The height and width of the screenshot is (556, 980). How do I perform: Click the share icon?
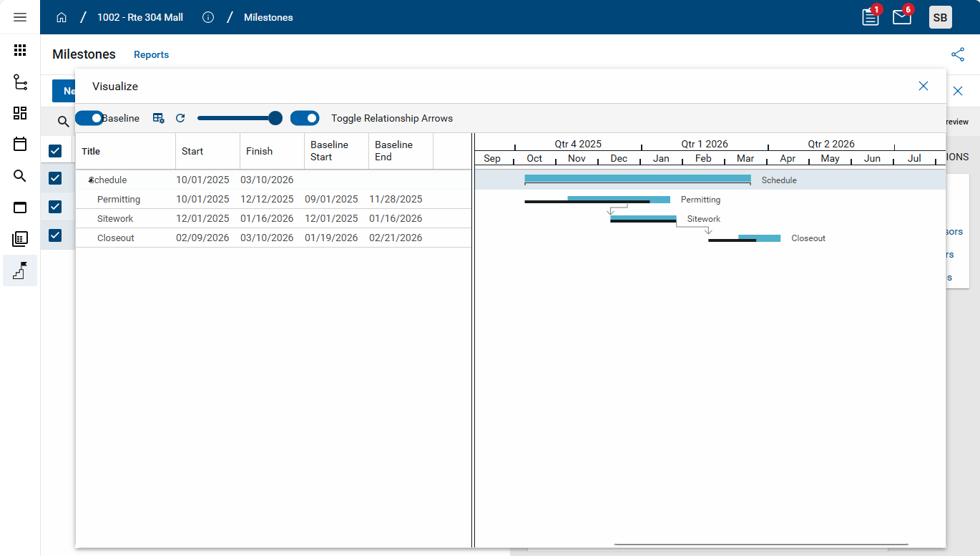coord(958,54)
